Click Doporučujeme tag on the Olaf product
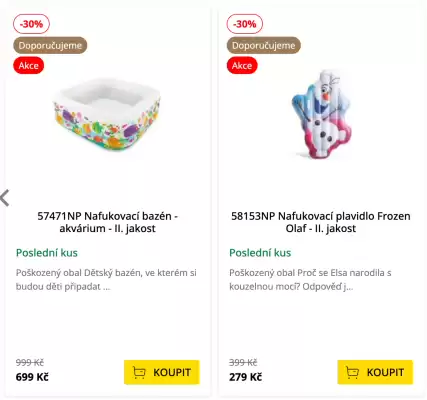The width and height of the screenshot is (427, 400). click(264, 45)
